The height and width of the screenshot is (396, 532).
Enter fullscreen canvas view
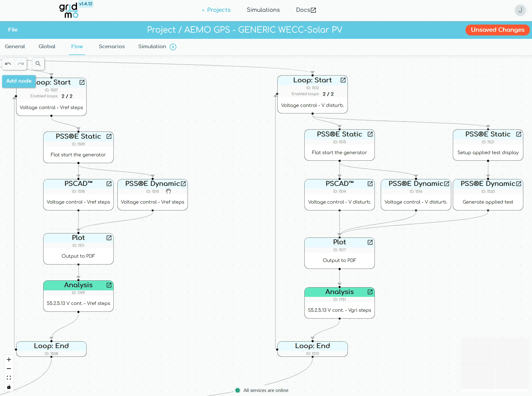tap(8, 378)
